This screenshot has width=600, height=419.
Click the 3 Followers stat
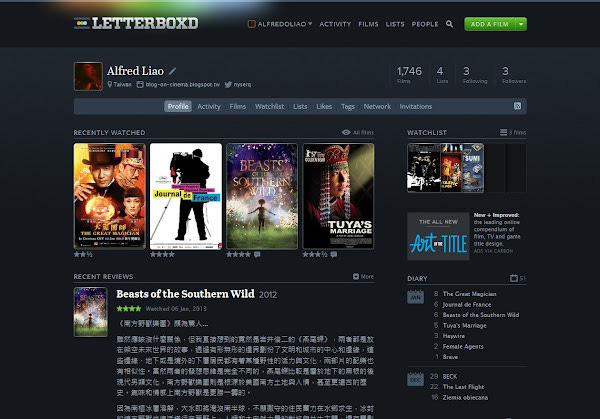[x=514, y=75]
